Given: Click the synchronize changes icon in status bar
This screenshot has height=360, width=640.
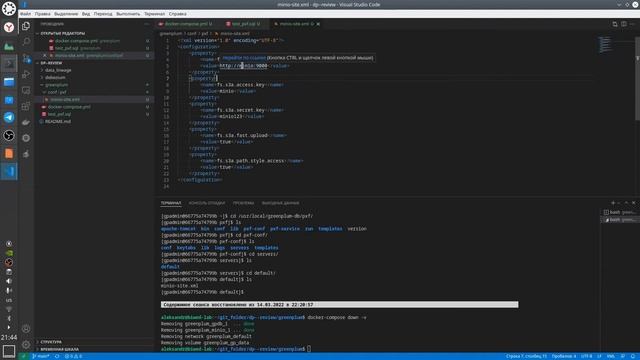Looking at the screenshot, I should pyautogui.click(x=57, y=356).
